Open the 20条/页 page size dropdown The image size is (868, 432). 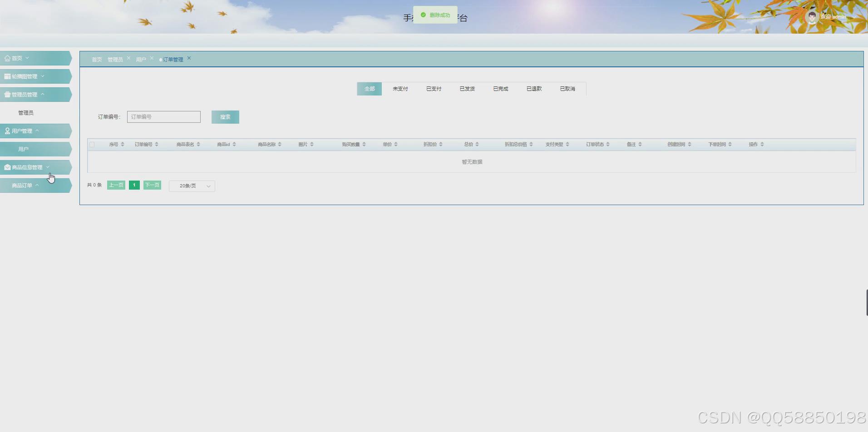[192, 186]
